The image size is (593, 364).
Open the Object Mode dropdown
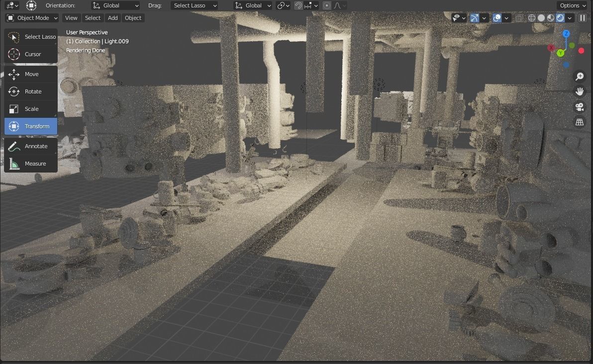pos(32,18)
